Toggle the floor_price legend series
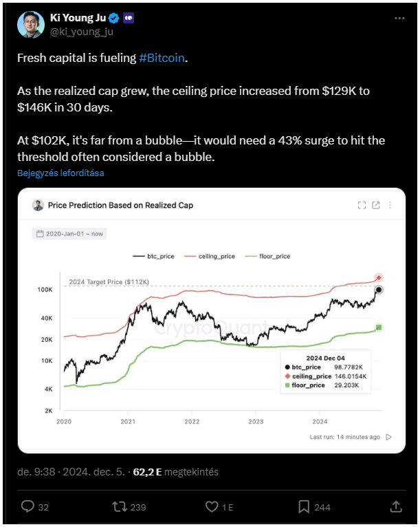420x527 pixels. click(x=267, y=257)
